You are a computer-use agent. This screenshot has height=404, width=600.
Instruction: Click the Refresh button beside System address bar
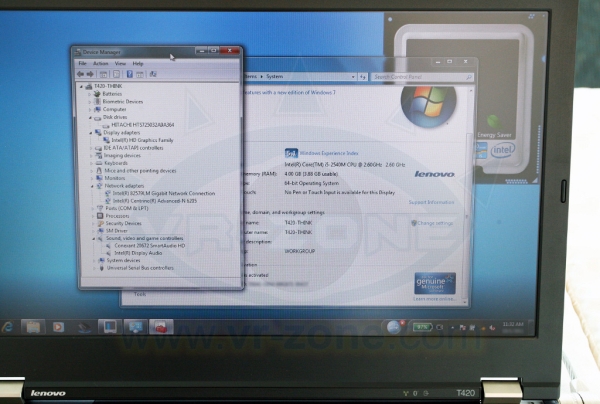[x=363, y=77]
